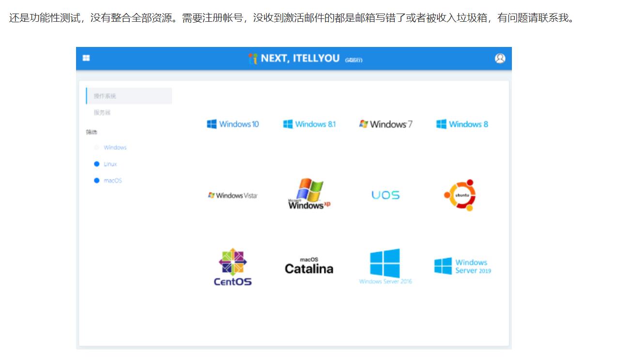The width and height of the screenshot is (617, 364).
Task: Click the NEXT, ITELLYOU header title
Action: (300, 59)
